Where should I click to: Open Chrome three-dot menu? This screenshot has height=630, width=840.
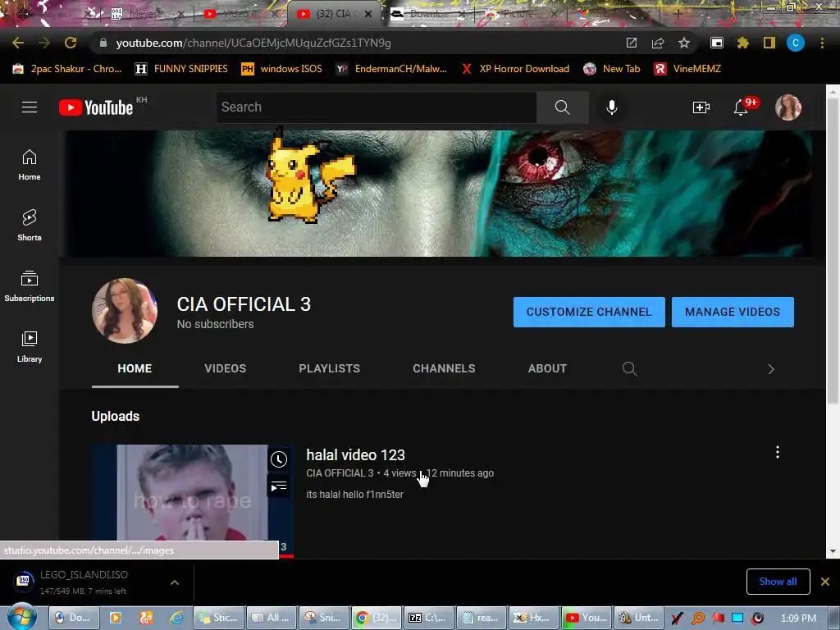coord(822,43)
